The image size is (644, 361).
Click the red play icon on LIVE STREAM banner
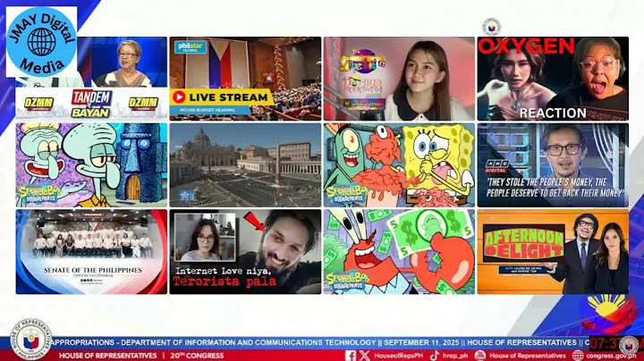click(179, 97)
